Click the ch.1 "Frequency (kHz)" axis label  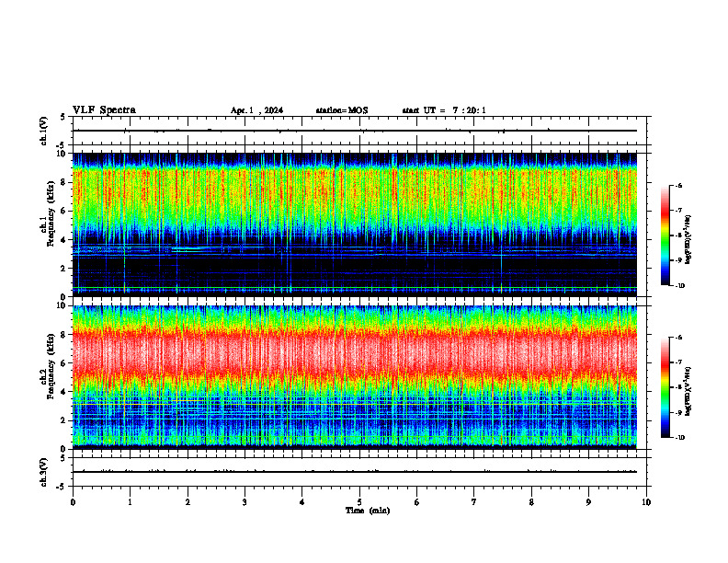(51, 213)
